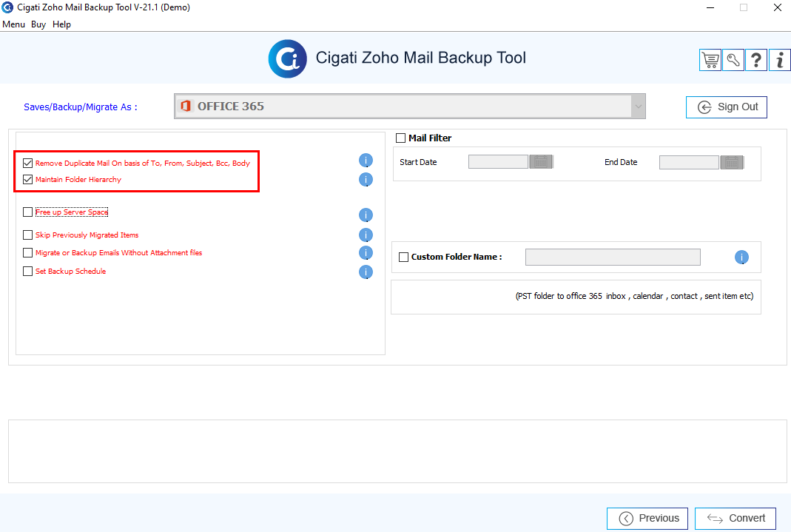Screen dimensions: 791x532
Task: Show info for Skip Previously Migrated Items
Action: pos(366,235)
